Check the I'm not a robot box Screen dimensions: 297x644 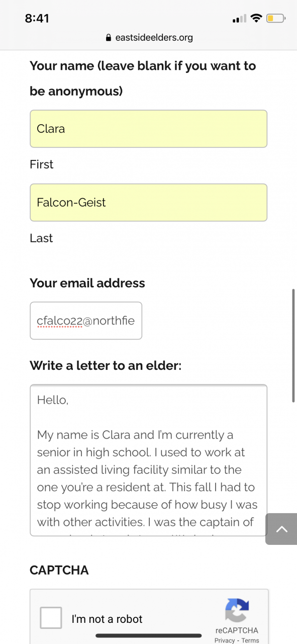51,618
